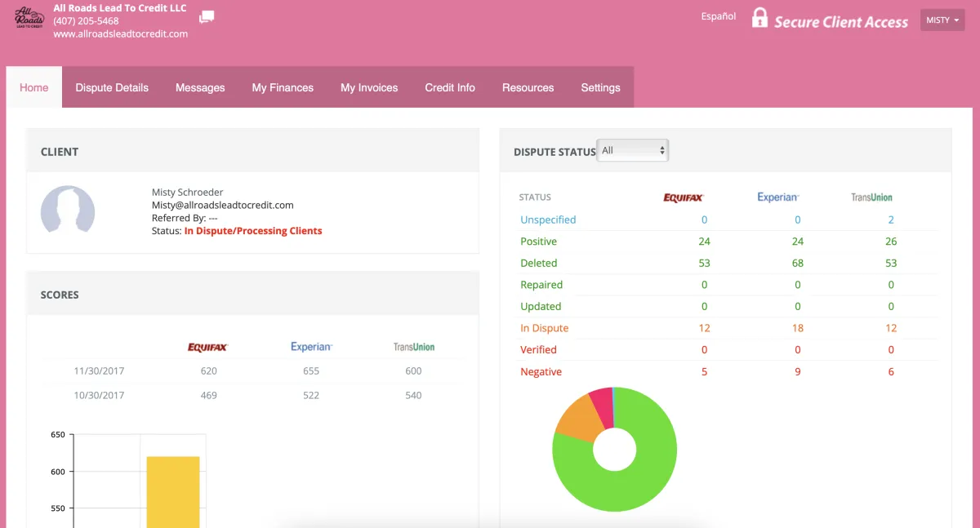Click the padlock Secure Client Access icon
The width and height of the screenshot is (980, 528).
(x=759, y=18)
